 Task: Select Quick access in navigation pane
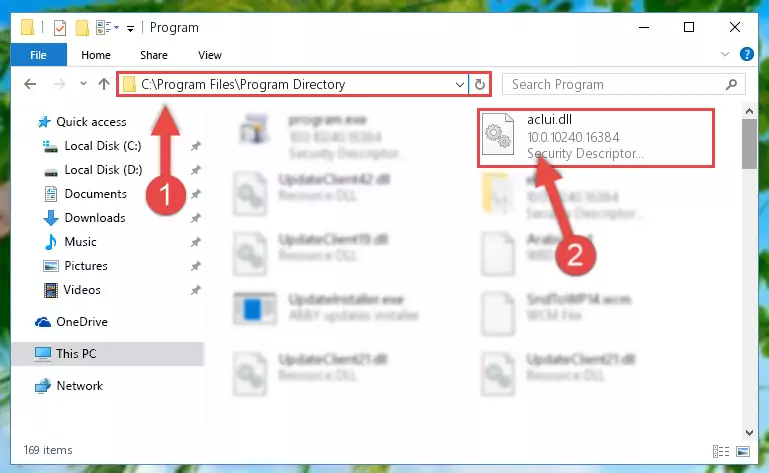point(91,122)
